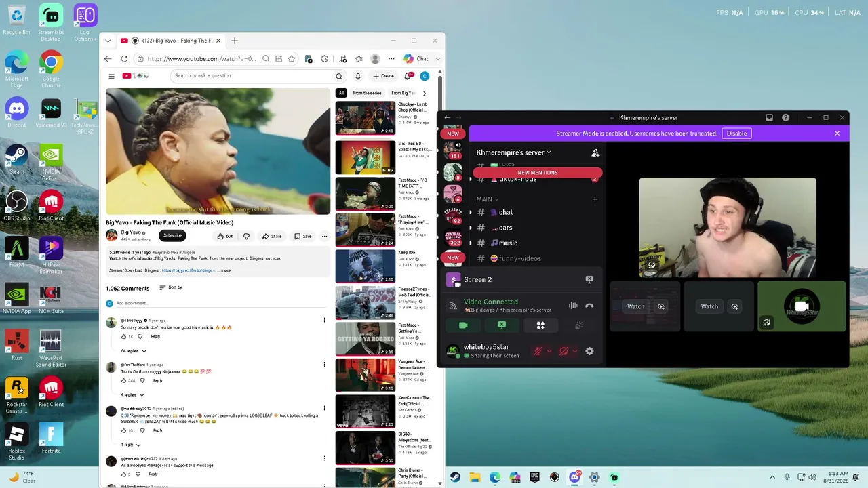Dislike the Big Yavo video
The width and height of the screenshot is (868, 488).
point(246,236)
